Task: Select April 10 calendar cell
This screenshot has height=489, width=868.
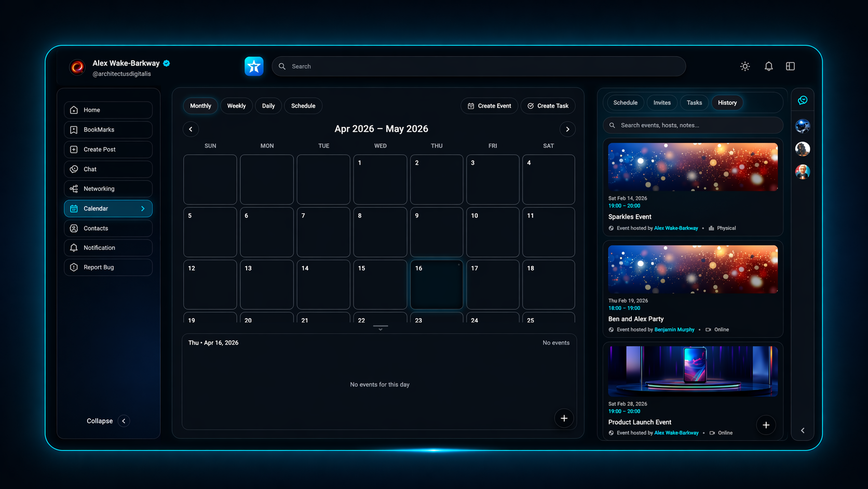Action: [493, 232]
